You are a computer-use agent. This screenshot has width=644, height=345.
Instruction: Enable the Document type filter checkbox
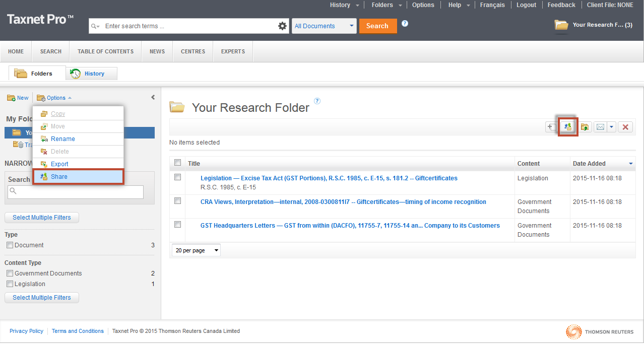point(10,245)
